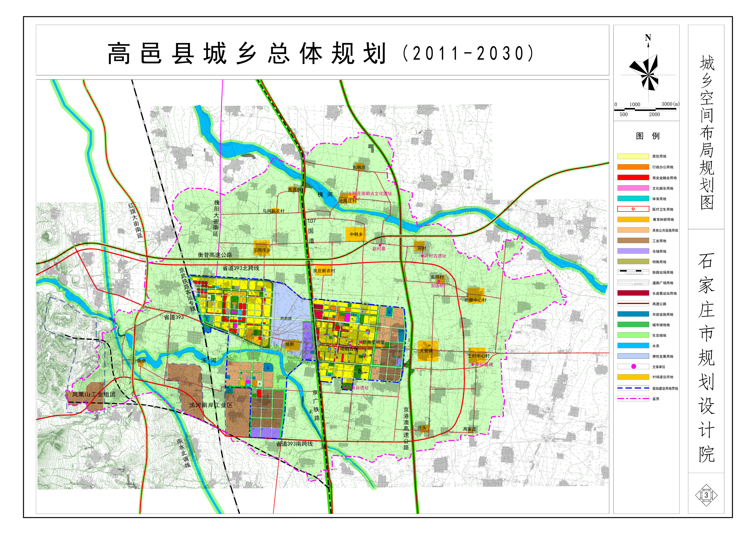
Task: Click the 衡昔高速公路 road label
Action: coord(215,255)
